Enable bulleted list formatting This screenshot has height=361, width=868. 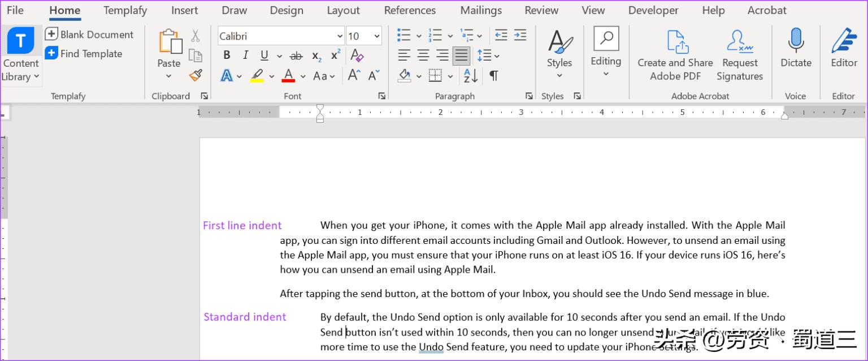(x=403, y=35)
